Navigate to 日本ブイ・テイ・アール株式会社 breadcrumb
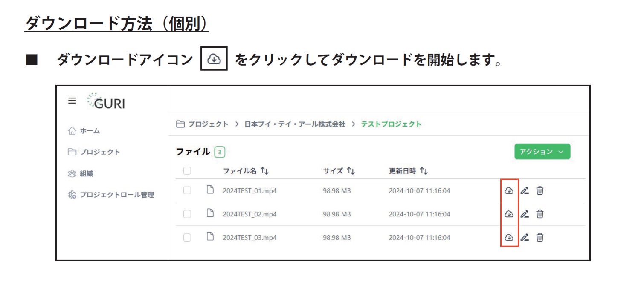Screen dimensions: 644x285 [x=294, y=124]
